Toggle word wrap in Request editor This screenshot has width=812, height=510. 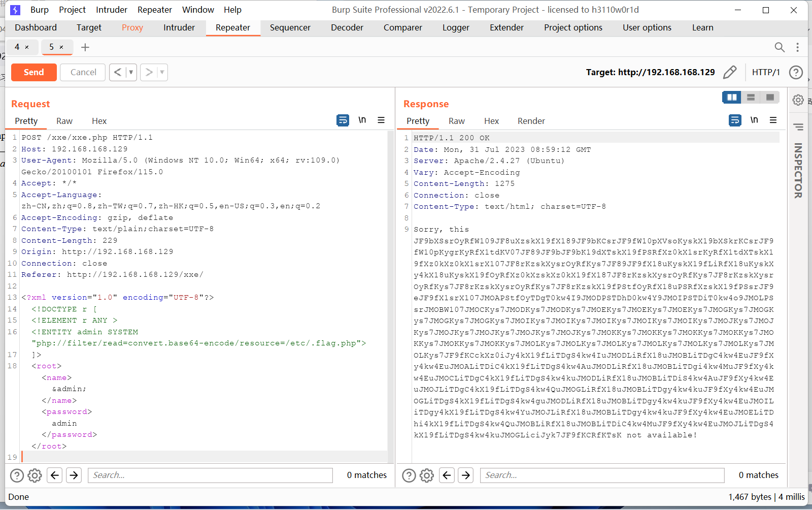(x=343, y=120)
